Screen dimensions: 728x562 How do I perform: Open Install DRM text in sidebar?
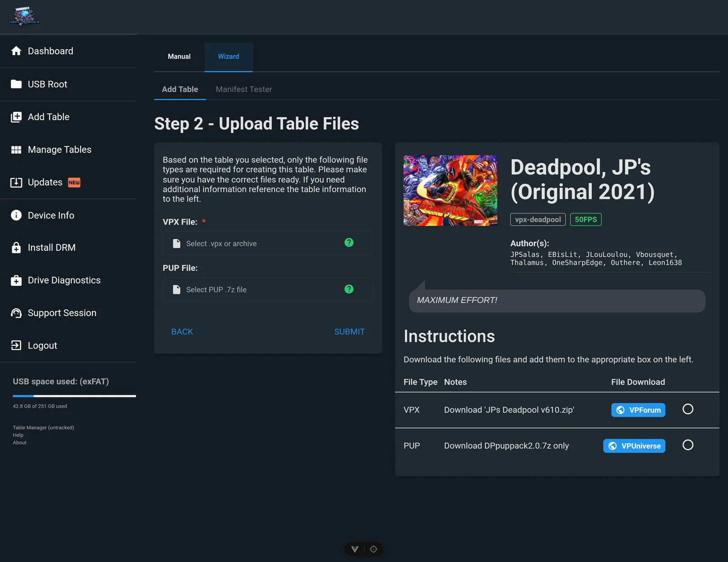[51, 248]
